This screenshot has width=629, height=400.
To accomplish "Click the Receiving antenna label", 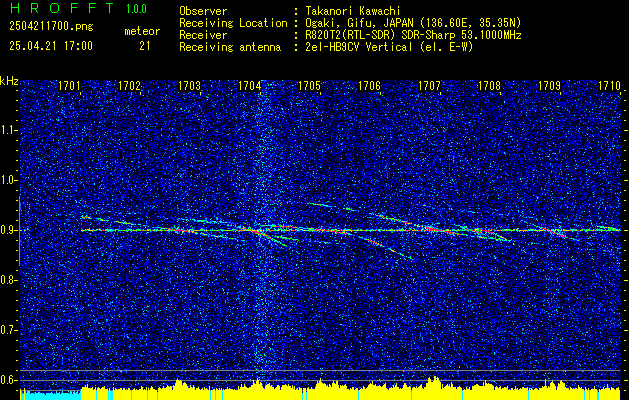I will (230, 47).
